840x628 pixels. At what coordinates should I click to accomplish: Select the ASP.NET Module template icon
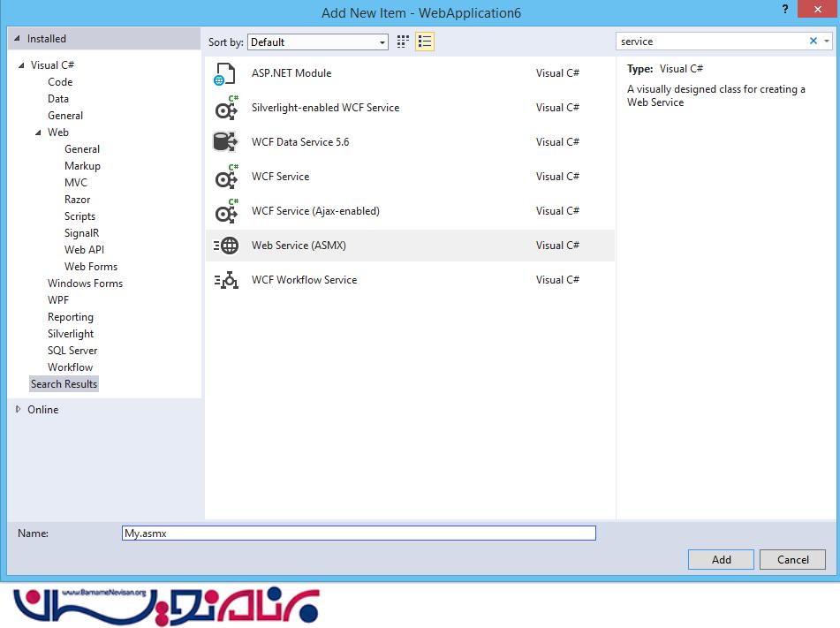(x=225, y=74)
